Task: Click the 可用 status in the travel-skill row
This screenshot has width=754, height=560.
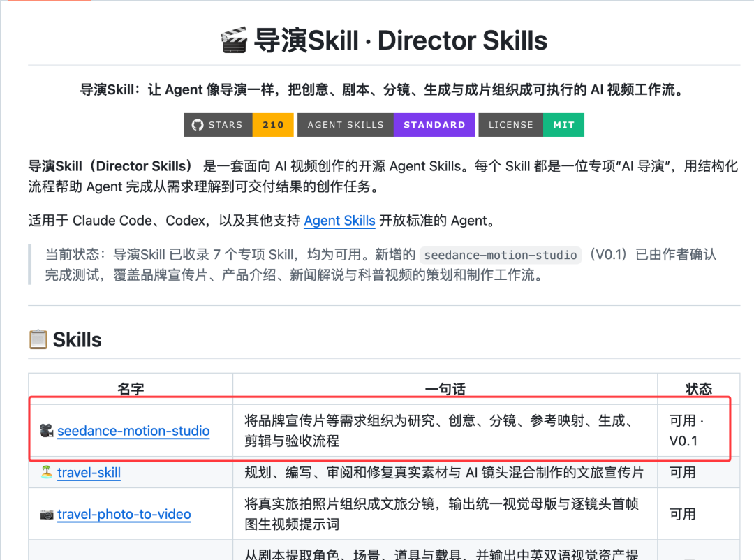Action: point(682,473)
